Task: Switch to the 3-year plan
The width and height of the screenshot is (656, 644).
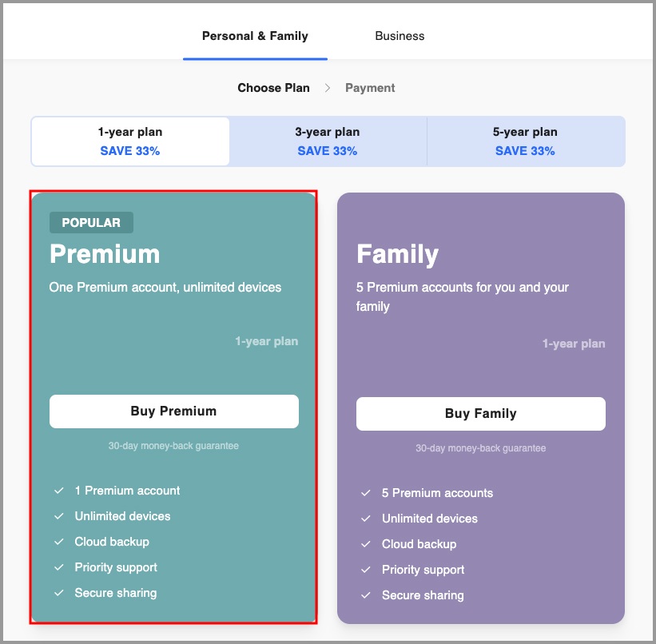Action: coord(328,141)
